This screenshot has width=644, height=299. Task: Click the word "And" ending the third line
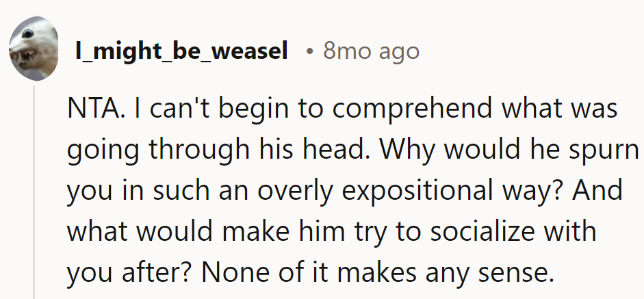[597, 190]
